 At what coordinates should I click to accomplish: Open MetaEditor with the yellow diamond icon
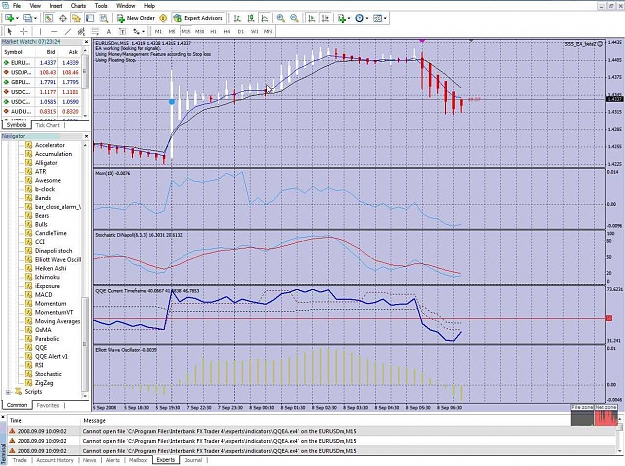pos(163,18)
